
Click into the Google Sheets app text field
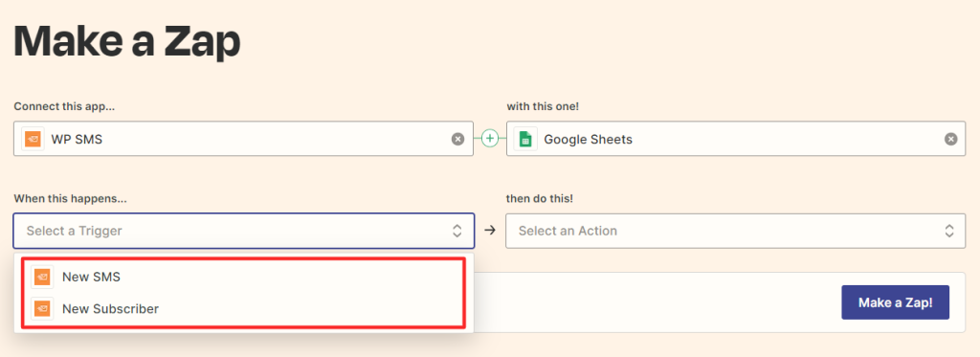736,139
